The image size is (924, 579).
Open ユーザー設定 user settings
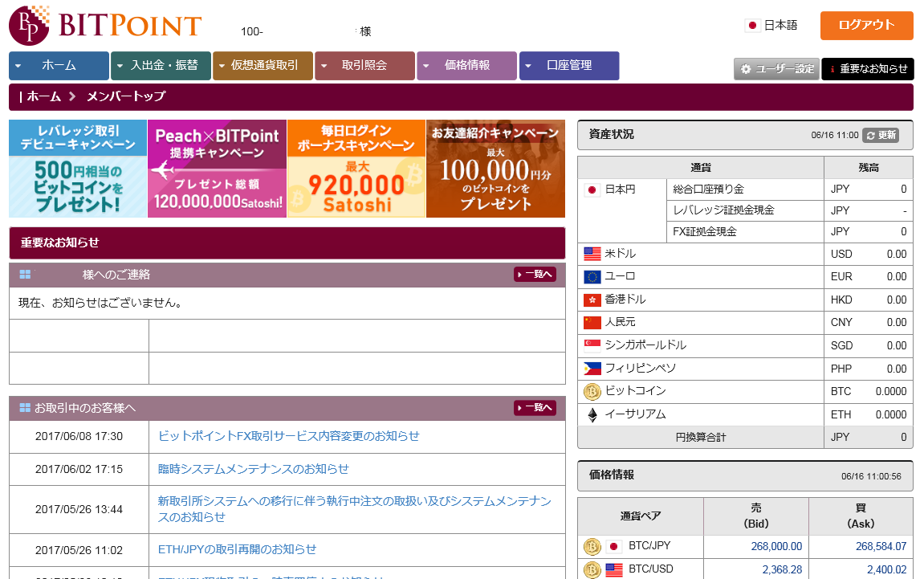point(776,69)
